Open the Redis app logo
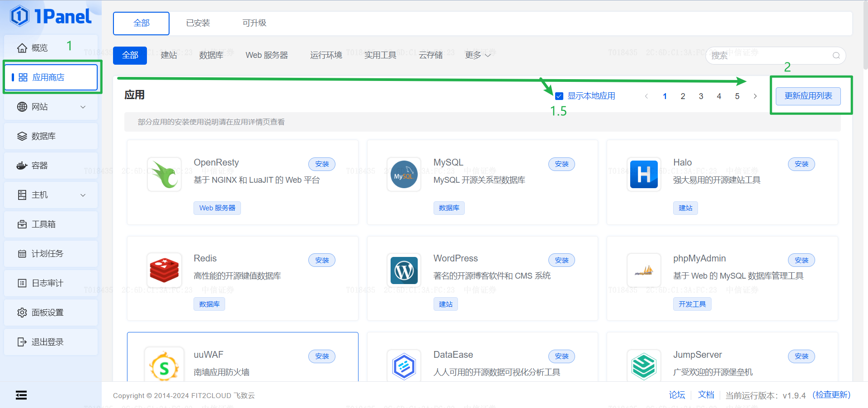This screenshot has height=408, width=868. coord(165,270)
